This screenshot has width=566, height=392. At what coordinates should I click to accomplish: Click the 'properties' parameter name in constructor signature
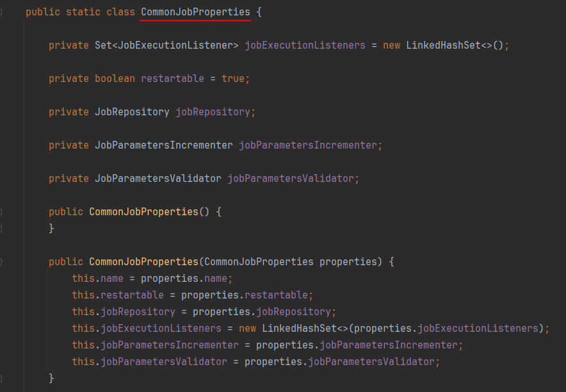pos(348,262)
